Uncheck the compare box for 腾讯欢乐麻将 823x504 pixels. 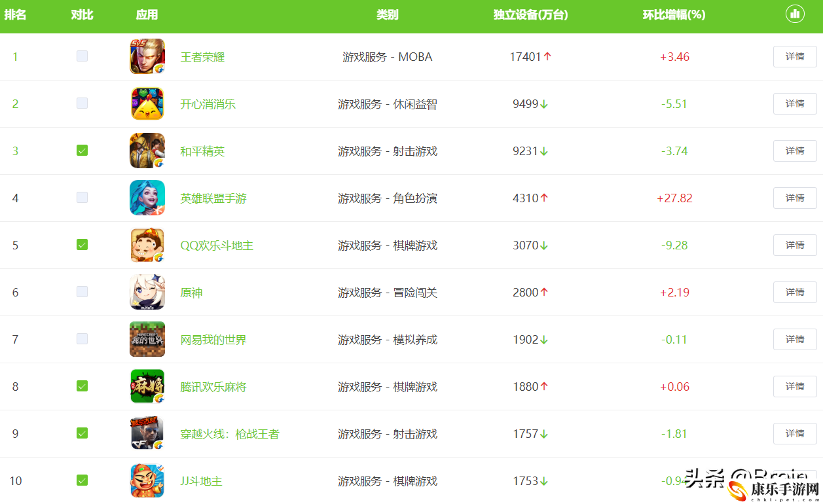pos(82,386)
